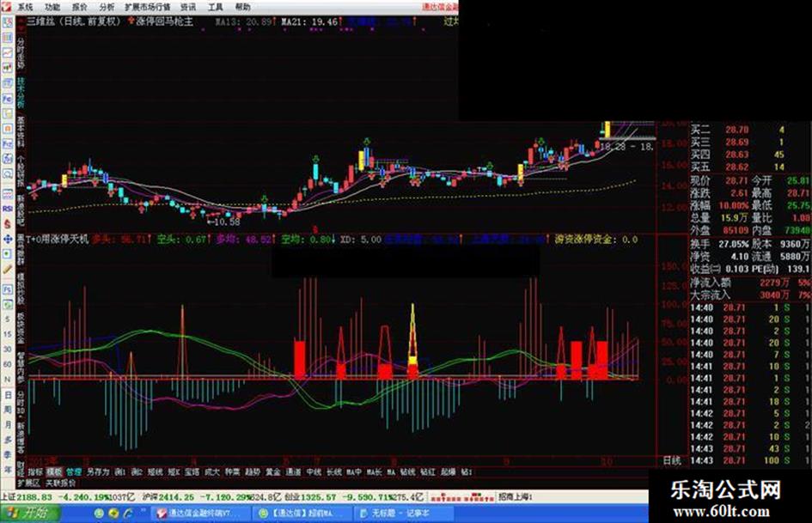The height and width of the screenshot is (523, 812).
Task: Select the 周 weekly period button
Action: coord(7,409)
